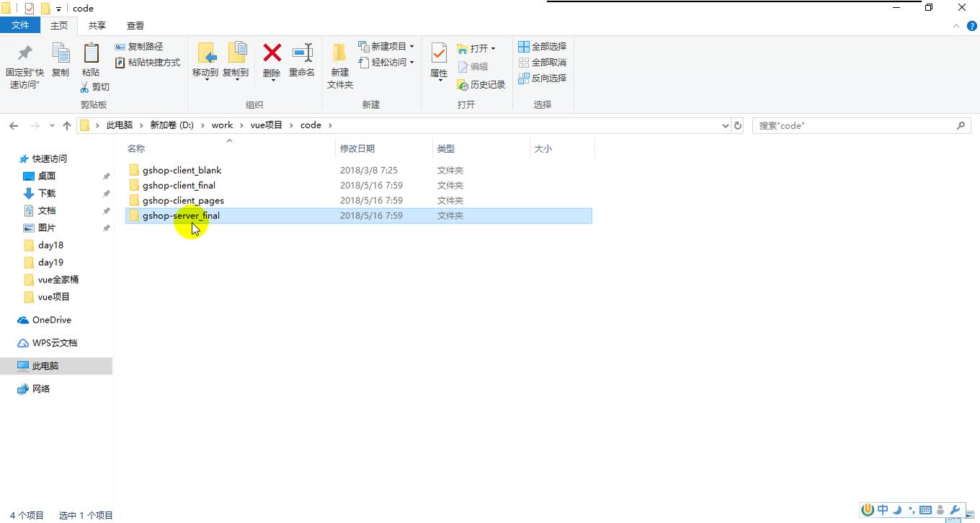Screen dimensions: 980x523
Task: Select gshop-client_pages folder
Action: [359, 200]
